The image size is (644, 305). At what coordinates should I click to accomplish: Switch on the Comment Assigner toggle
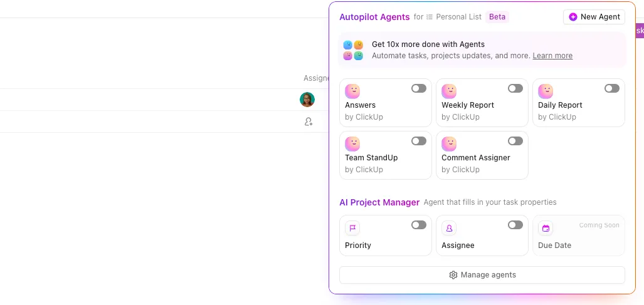click(x=515, y=141)
